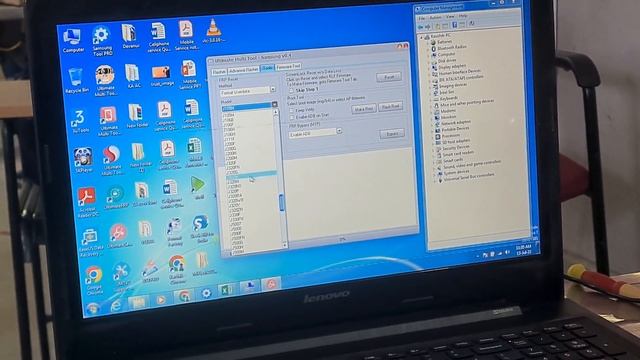This screenshot has width=640, height=360.
Task: Open Excel from the taskbar
Action: tap(227, 290)
